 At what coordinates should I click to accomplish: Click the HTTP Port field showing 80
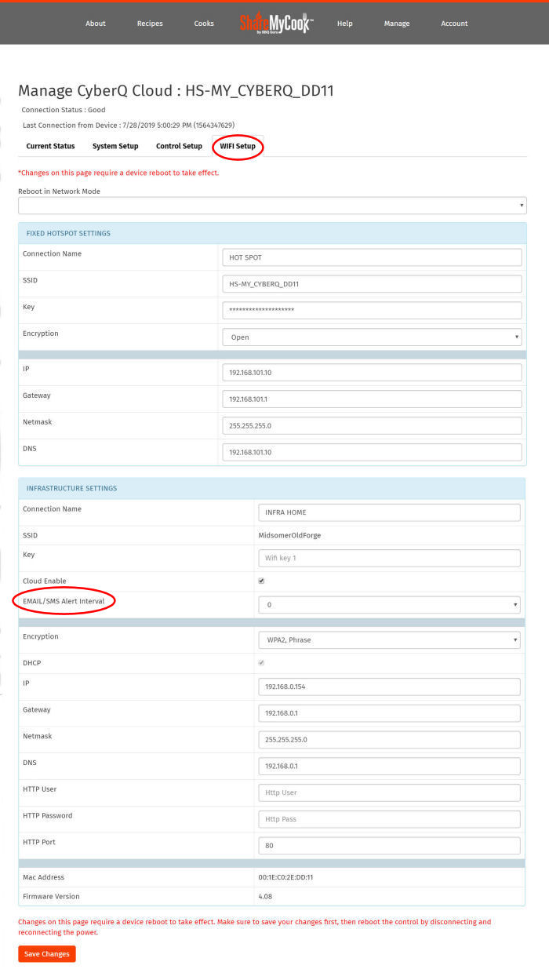click(x=389, y=846)
